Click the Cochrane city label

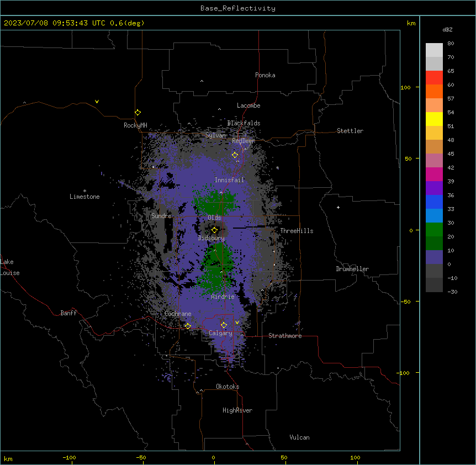tap(178, 314)
